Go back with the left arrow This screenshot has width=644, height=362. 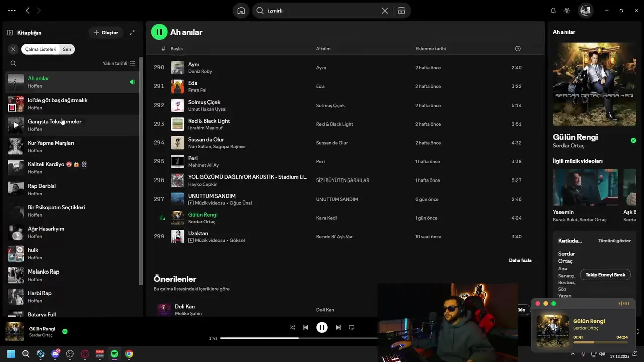(28, 10)
